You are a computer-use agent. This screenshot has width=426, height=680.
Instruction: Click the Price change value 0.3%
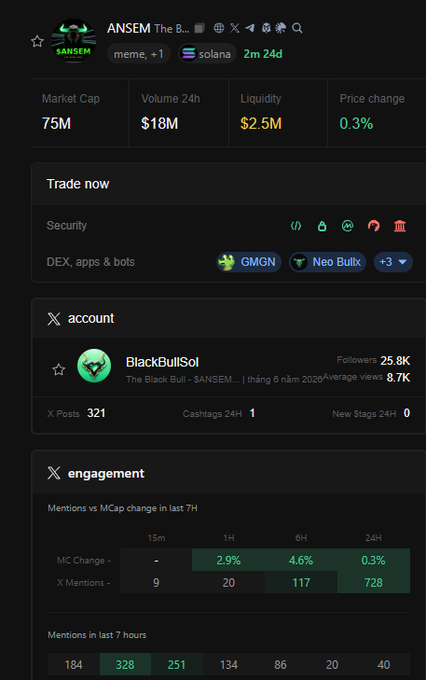(x=356, y=124)
